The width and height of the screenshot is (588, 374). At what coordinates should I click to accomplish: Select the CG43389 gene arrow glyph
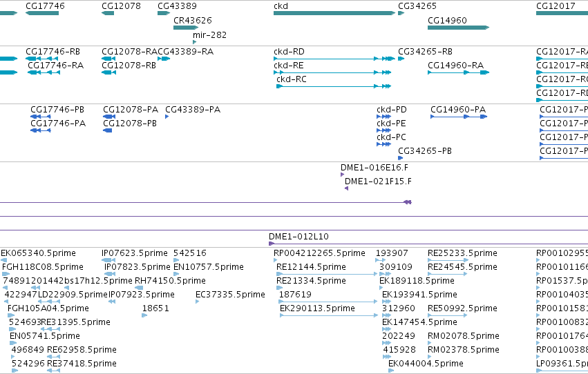coord(164,13)
